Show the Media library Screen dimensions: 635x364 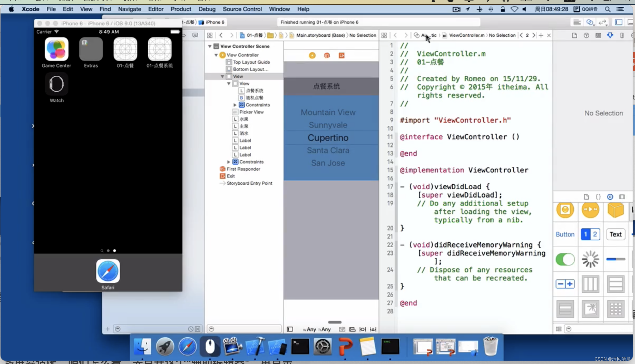coord(622,197)
